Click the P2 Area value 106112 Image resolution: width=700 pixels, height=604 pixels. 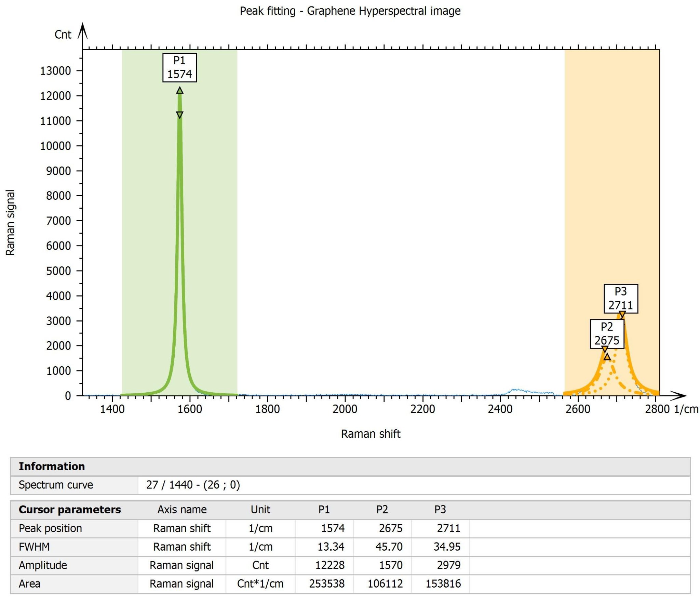(385, 584)
